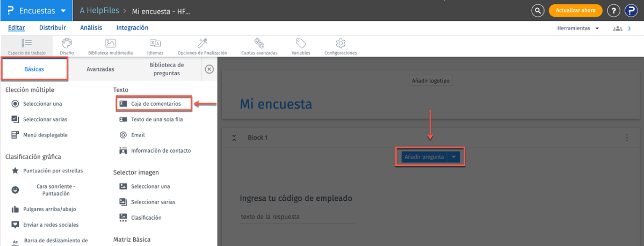The height and width of the screenshot is (246, 644).
Task: Add Texto de una sola fila question
Action: point(151,120)
